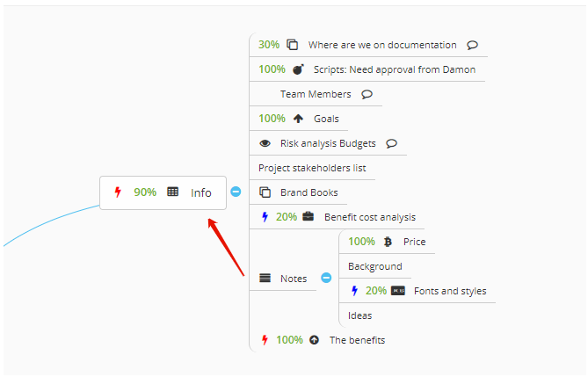This screenshot has width=588, height=377.
Task: Collapse the Notes node children
Action: pos(326,278)
